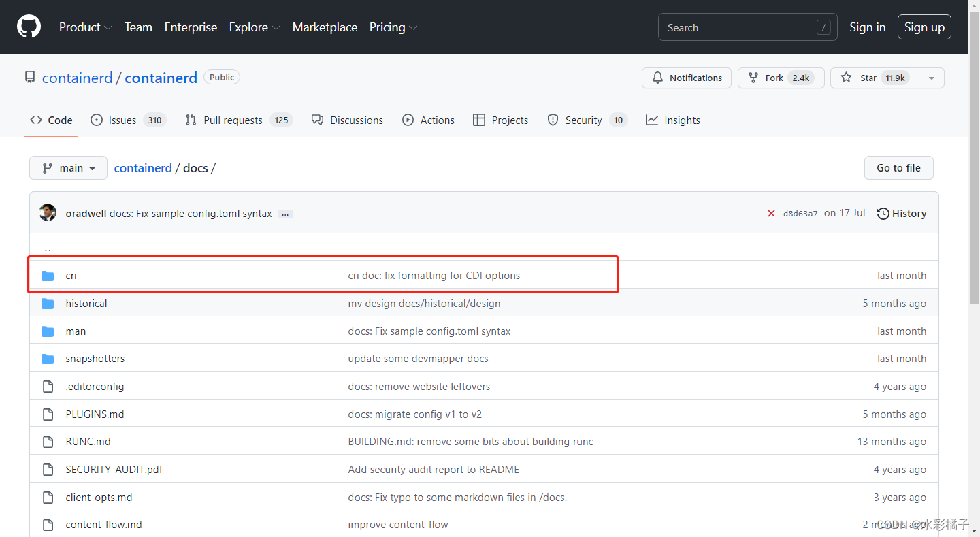Open commit 'update some devmapper docs'

click(418, 359)
